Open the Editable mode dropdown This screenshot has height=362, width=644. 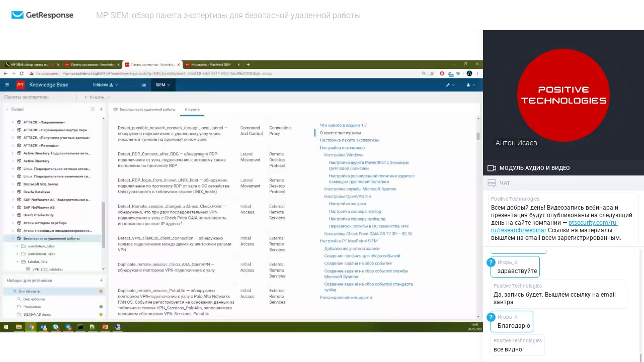(x=105, y=85)
